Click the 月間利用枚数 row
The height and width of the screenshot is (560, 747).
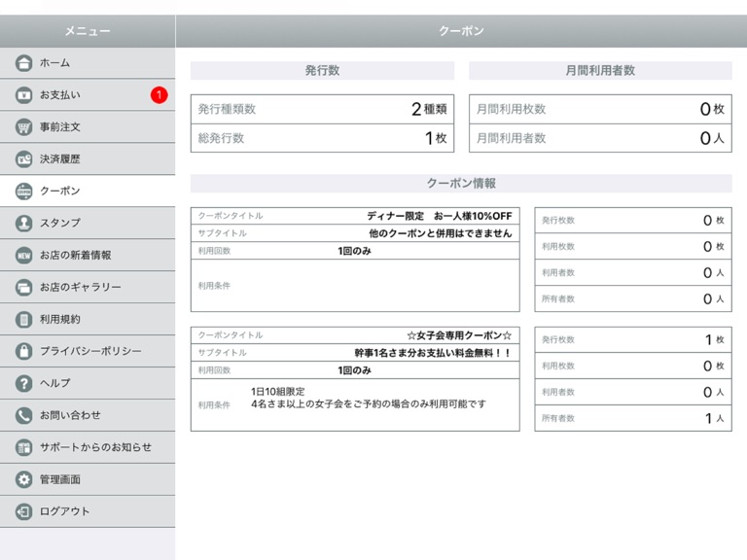(600, 109)
